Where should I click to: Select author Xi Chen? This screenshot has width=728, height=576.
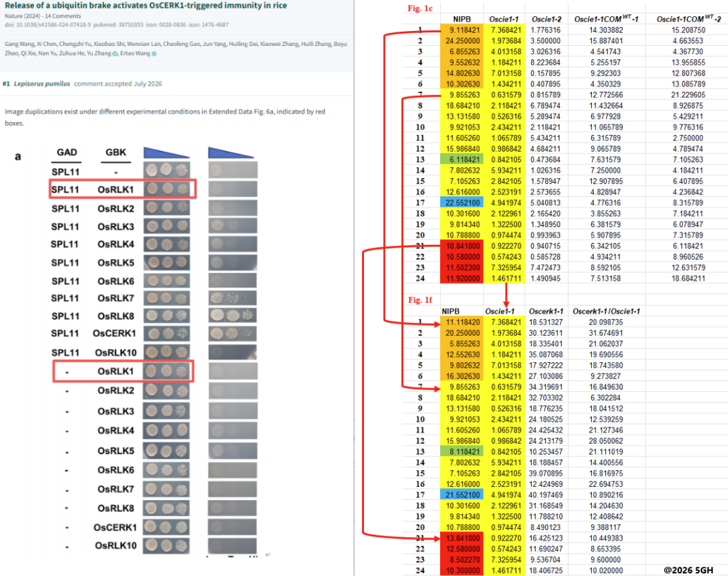point(47,44)
